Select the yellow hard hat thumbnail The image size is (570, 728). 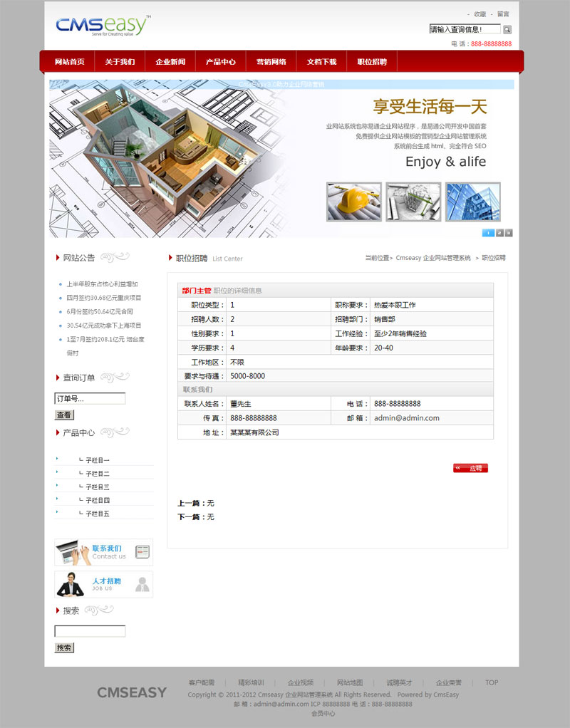pos(353,202)
